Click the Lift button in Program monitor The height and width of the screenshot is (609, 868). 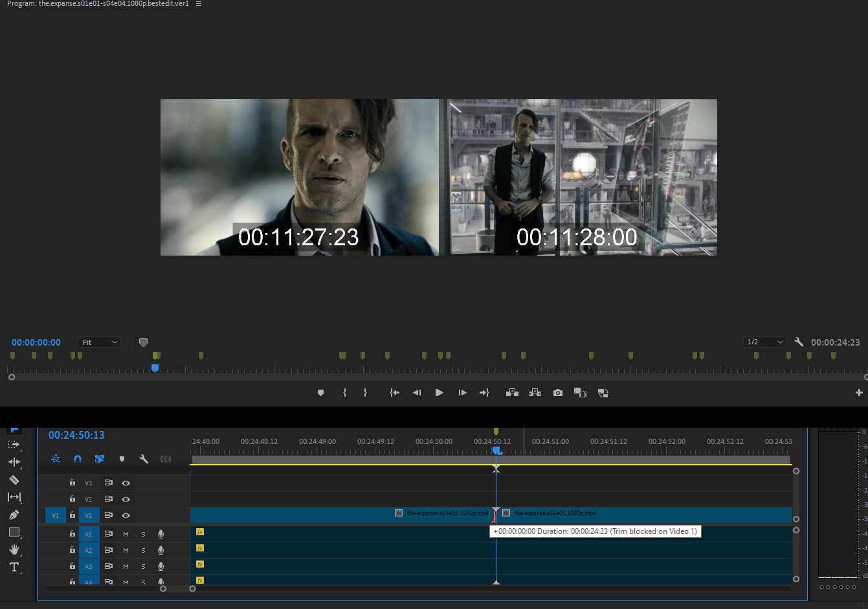512,393
